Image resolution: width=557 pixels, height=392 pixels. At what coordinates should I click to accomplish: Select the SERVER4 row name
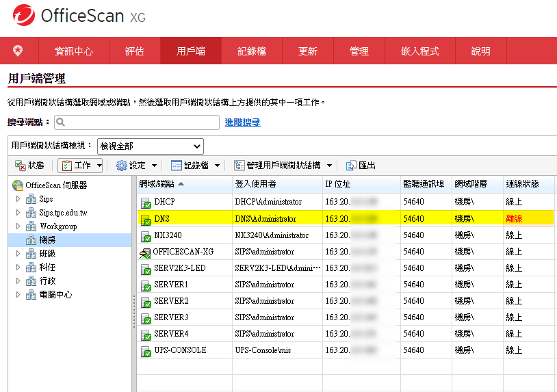171,334
